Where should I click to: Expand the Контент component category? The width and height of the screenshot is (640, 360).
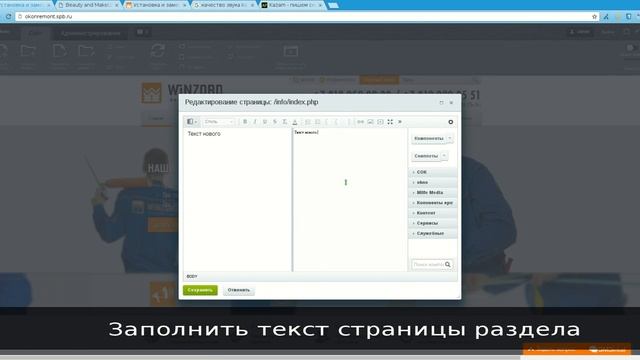click(433, 213)
